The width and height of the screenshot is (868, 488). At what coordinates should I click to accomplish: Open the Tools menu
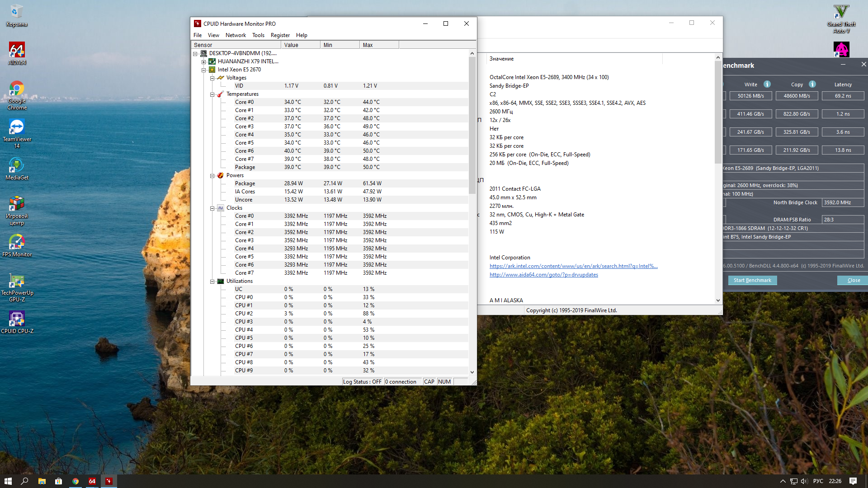click(x=258, y=35)
